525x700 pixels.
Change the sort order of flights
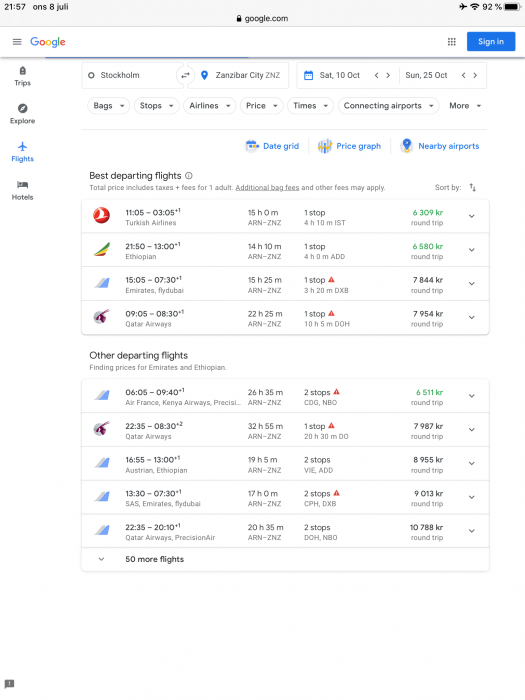(472, 188)
